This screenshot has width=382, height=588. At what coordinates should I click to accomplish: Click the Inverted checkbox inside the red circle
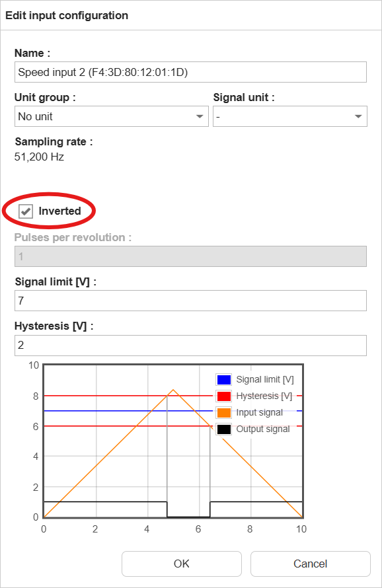point(24,211)
